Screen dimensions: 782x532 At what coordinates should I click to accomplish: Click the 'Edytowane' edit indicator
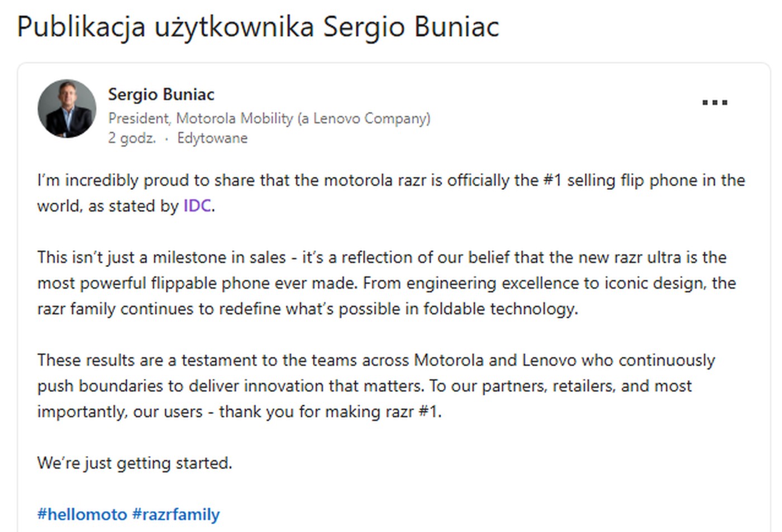pos(212,137)
